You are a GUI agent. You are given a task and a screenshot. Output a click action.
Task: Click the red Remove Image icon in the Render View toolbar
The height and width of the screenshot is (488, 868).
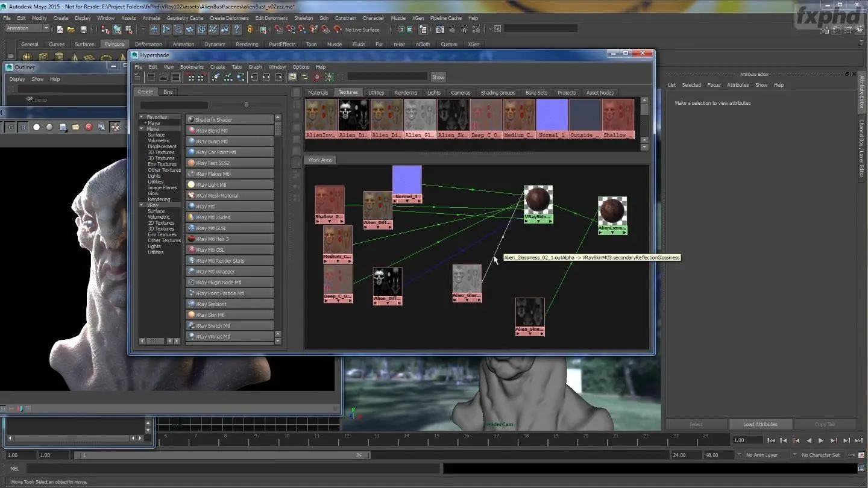tap(89, 127)
